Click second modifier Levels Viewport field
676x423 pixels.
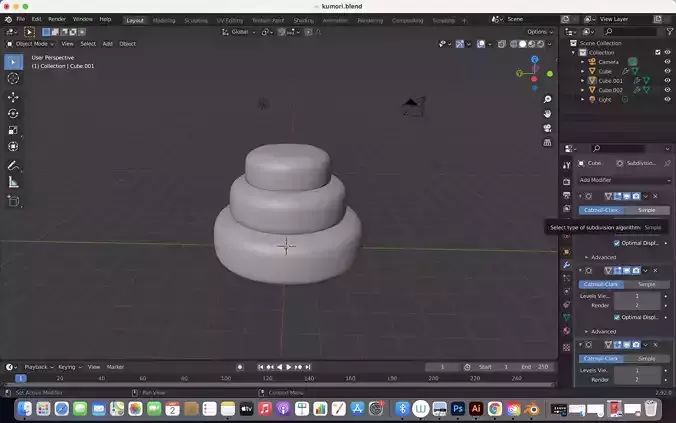(637, 296)
